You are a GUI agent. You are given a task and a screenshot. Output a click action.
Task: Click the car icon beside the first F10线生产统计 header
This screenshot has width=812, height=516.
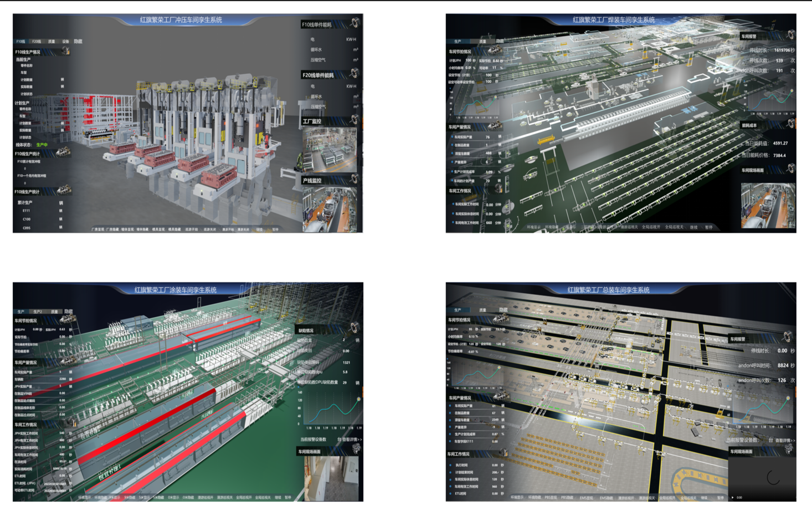(x=63, y=152)
